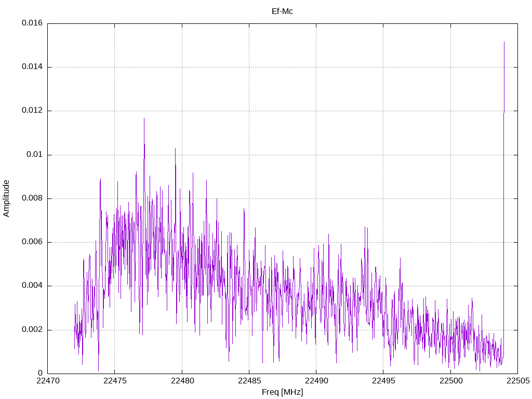
Task: Click the 22475 x-axis tick label
Action: (x=115, y=381)
